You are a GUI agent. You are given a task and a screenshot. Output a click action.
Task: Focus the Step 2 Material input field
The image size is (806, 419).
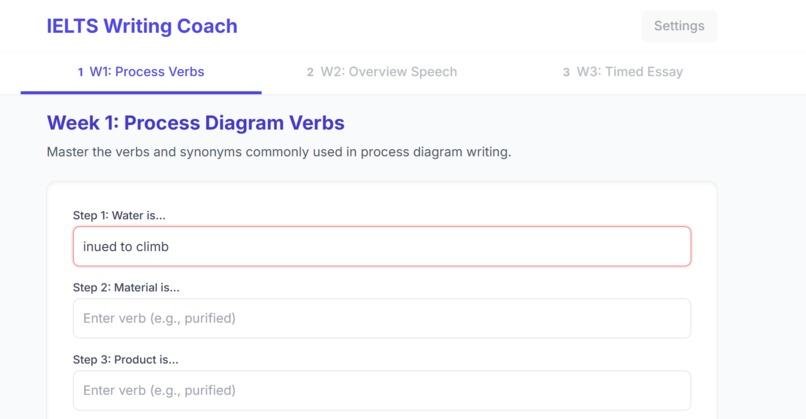(x=382, y=318)
